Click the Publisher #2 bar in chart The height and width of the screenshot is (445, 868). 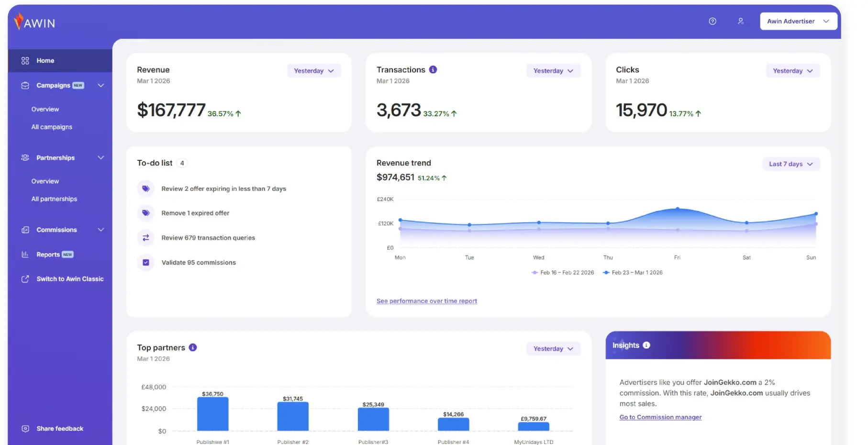[x=293, y=417]
